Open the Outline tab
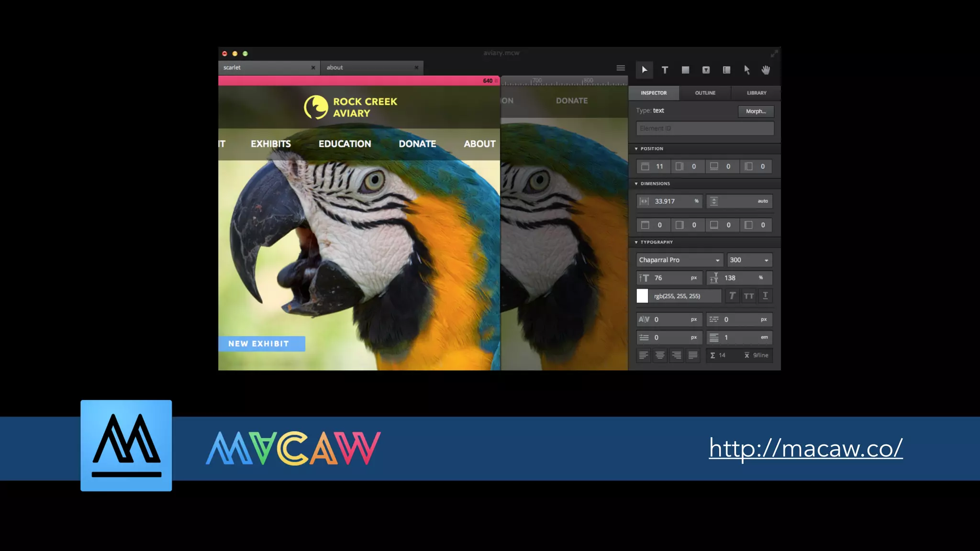The width and height of the screenshot is (980, 551). click(705, 93)
